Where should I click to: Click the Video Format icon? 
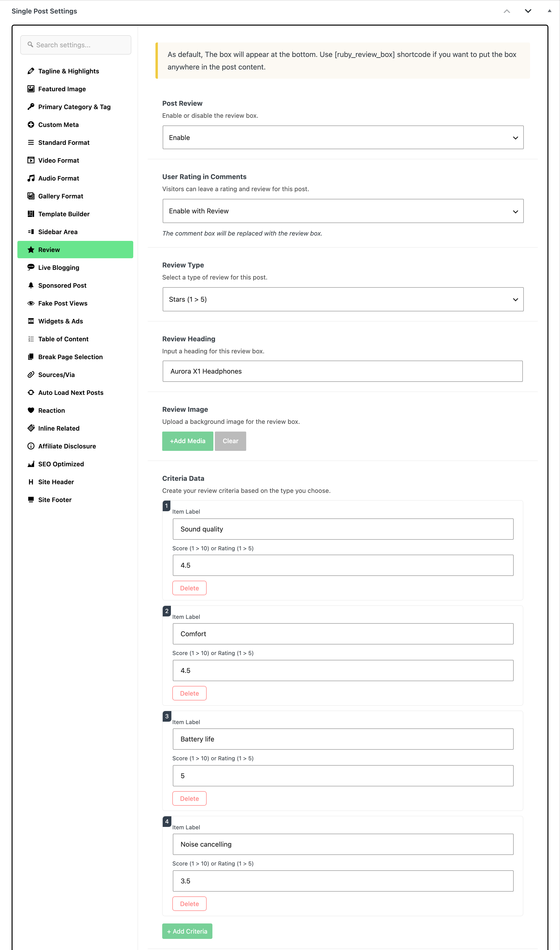pyautogui.click(x=31, y=160)
